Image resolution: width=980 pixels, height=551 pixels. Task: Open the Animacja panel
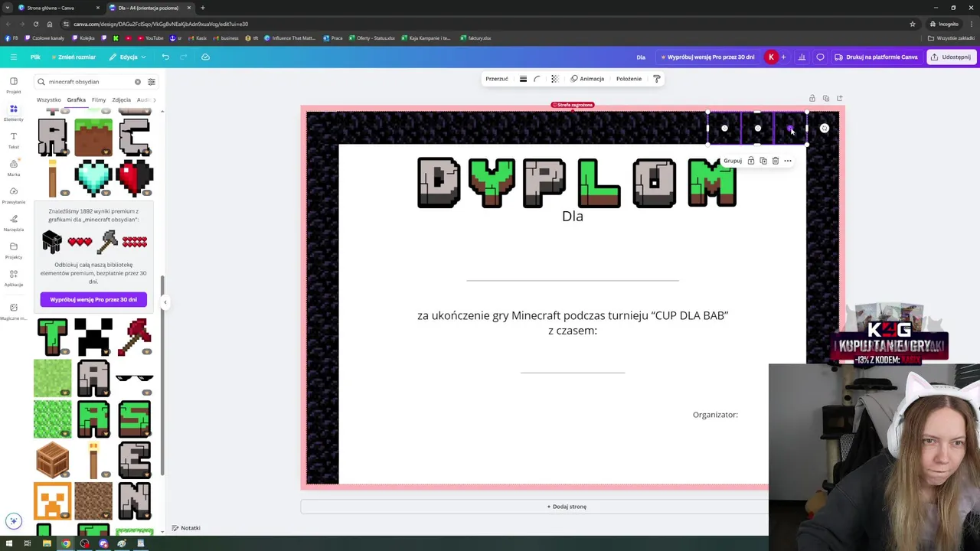coord(587,79)
